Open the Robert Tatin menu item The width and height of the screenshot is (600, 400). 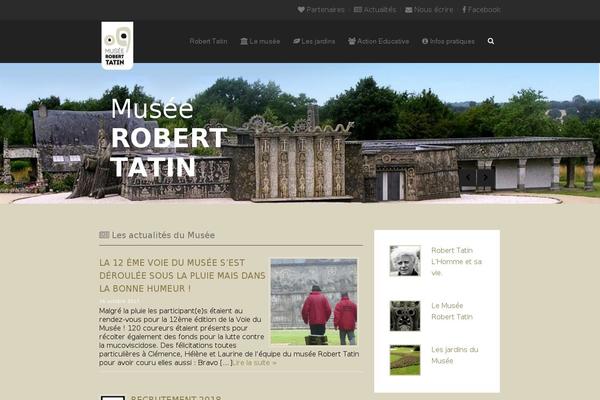click(x=208, y=41)
